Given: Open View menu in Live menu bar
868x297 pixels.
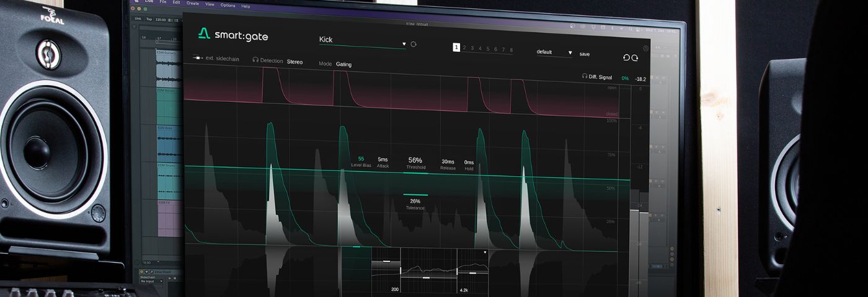Looking at the screenshot, I should 210,4.
